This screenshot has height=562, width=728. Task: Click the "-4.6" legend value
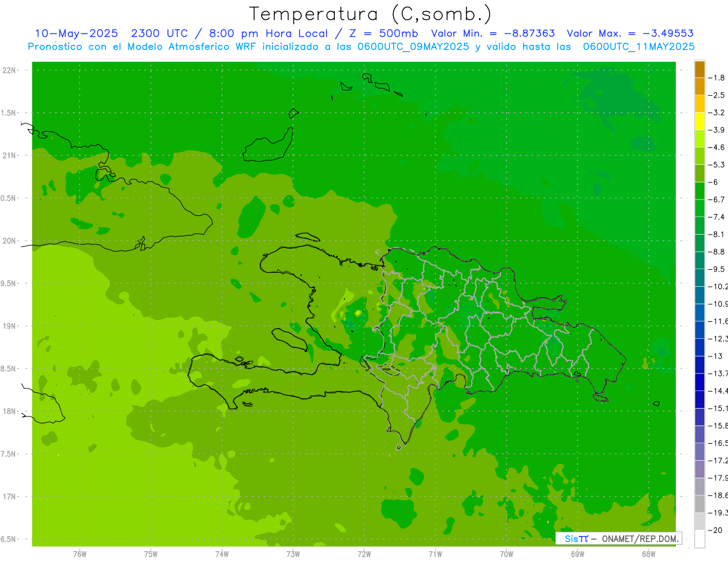point(717,147)
